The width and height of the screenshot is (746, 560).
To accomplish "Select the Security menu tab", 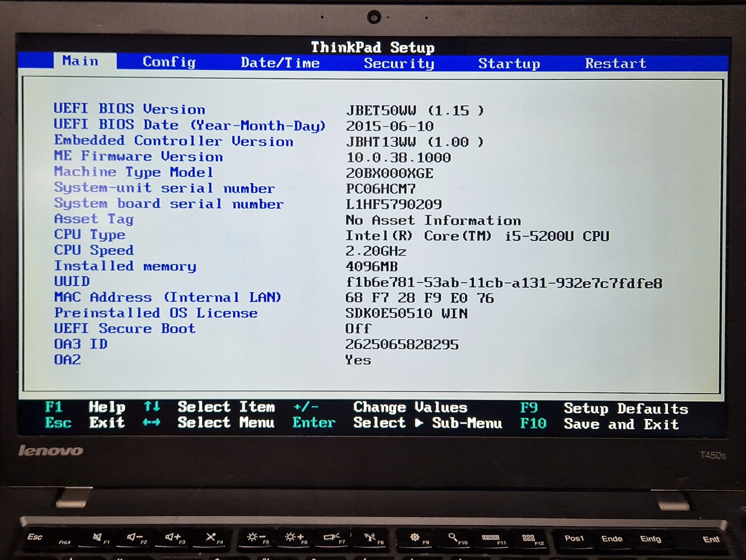I will coord(399,64).
